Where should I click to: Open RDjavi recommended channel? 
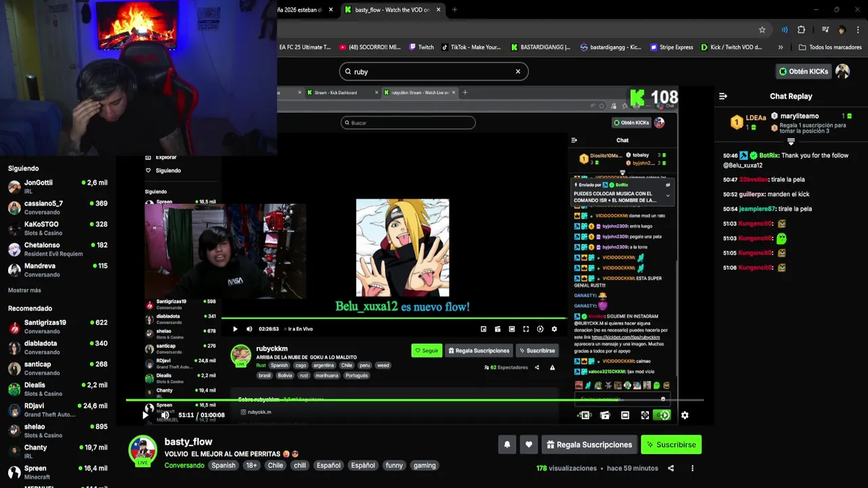(58, 410)
